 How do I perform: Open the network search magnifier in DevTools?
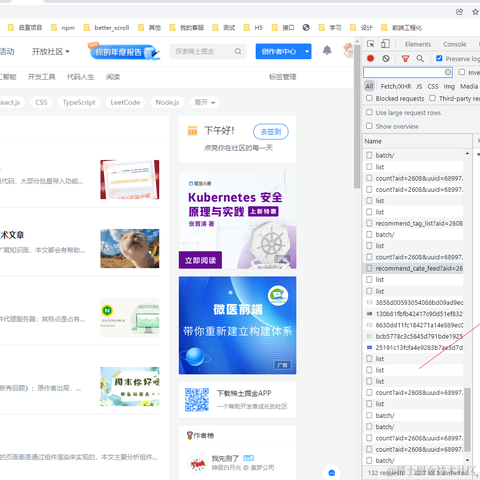420,59
